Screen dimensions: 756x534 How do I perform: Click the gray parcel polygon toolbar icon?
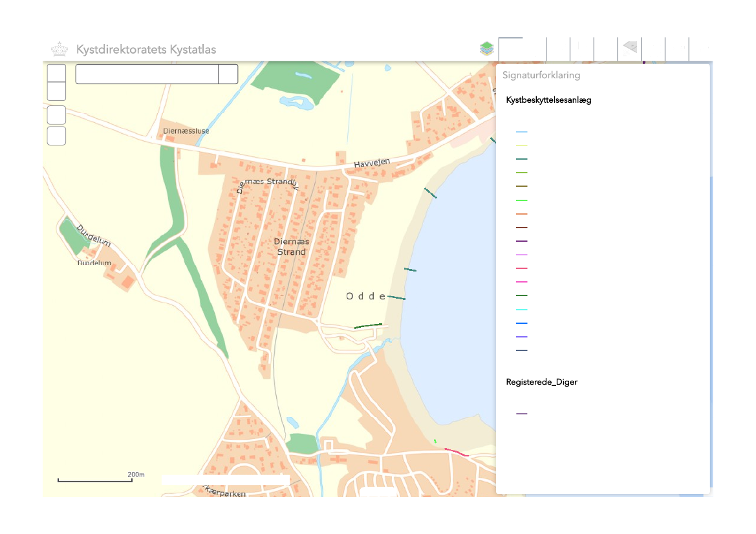pyautogui.click(x=630, y=48)
